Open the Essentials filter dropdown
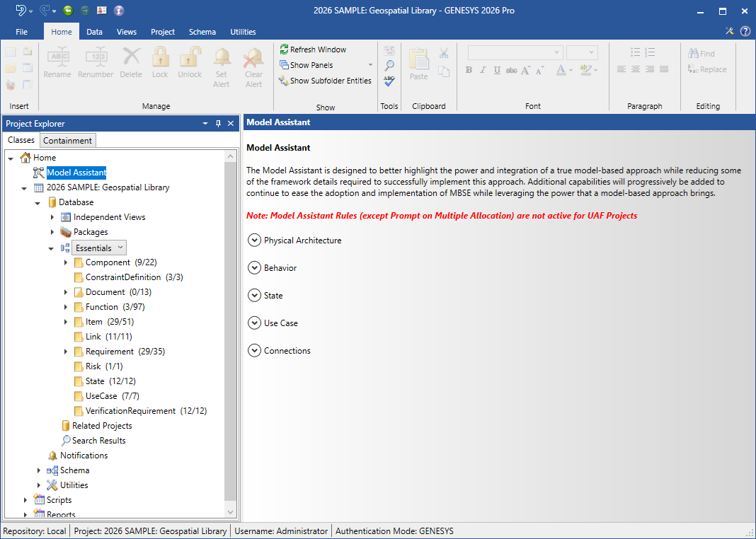Image resolution: width=756 pixels, height=539 pixels. click(x=120, y=248)
